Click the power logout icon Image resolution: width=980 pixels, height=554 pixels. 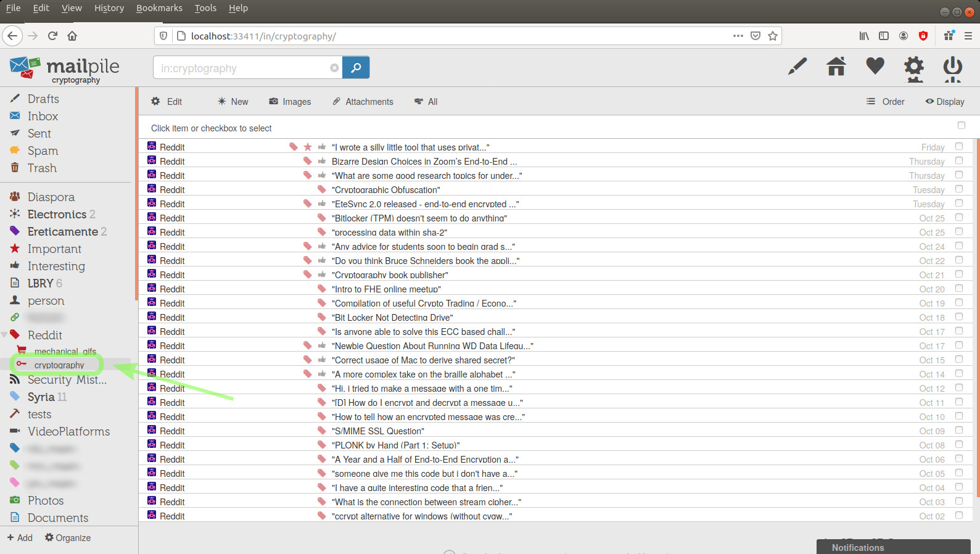(953, 67)
